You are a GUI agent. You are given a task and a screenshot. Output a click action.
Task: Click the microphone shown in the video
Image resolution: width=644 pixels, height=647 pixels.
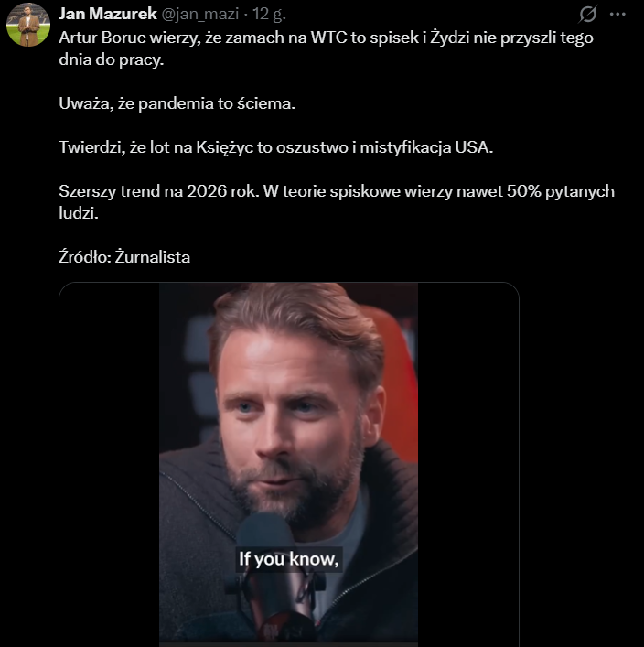point(274,577)
